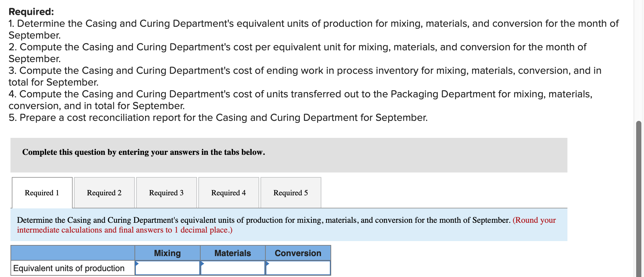Focus the Materials equivalent units input field

[x=233, y=268]
